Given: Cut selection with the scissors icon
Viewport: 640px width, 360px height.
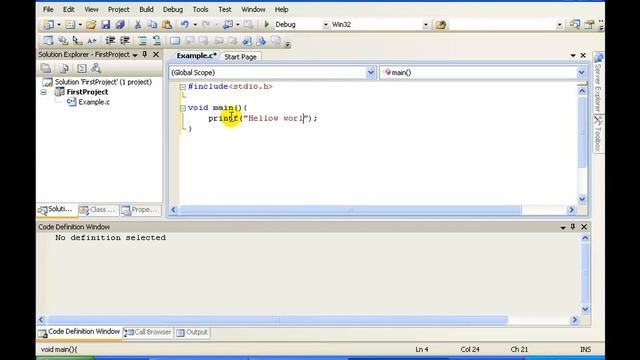Looking at the screenshot, I should click(x=138, y=24).
